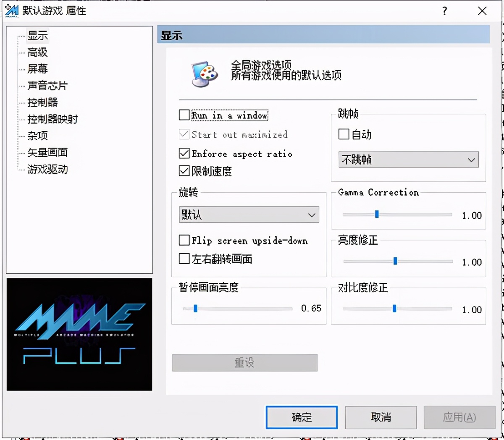Screen dimensions: 504x440
Task: Check Flip screen upside-down
Action: point(184,240)
